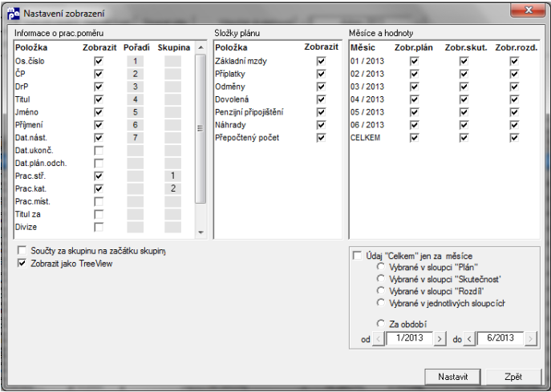Uncheck Zobrazit for Prac.stř.

coord(99,176)
